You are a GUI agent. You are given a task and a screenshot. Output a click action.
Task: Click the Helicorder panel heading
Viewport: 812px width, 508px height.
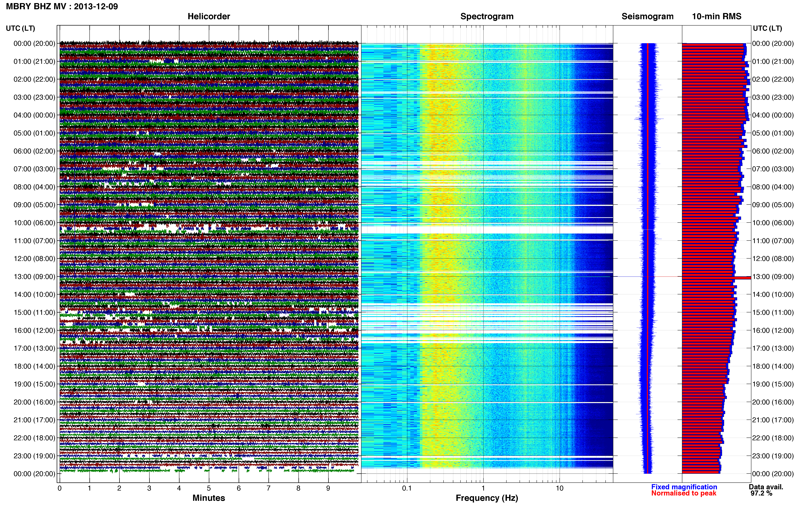(x=208, y=16)
